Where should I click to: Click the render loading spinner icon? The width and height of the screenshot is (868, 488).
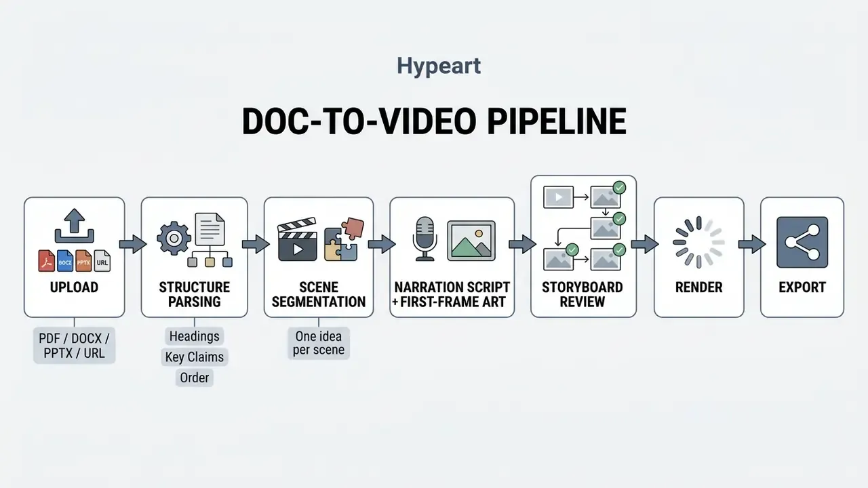pos(698,242)
